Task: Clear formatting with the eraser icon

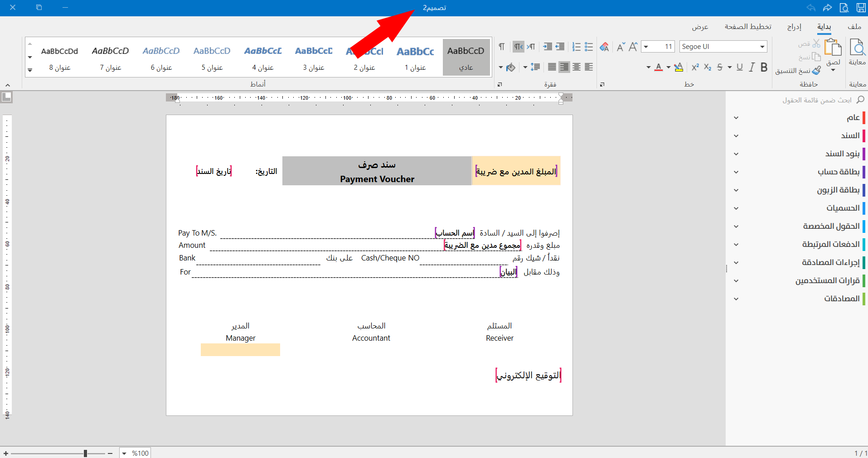Action: coord(605,47)
